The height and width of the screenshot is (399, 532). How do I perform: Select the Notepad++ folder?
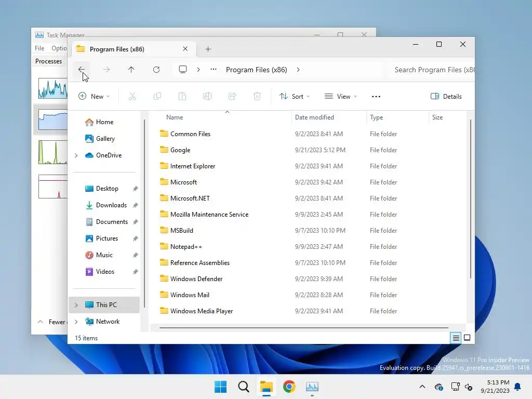186,247
